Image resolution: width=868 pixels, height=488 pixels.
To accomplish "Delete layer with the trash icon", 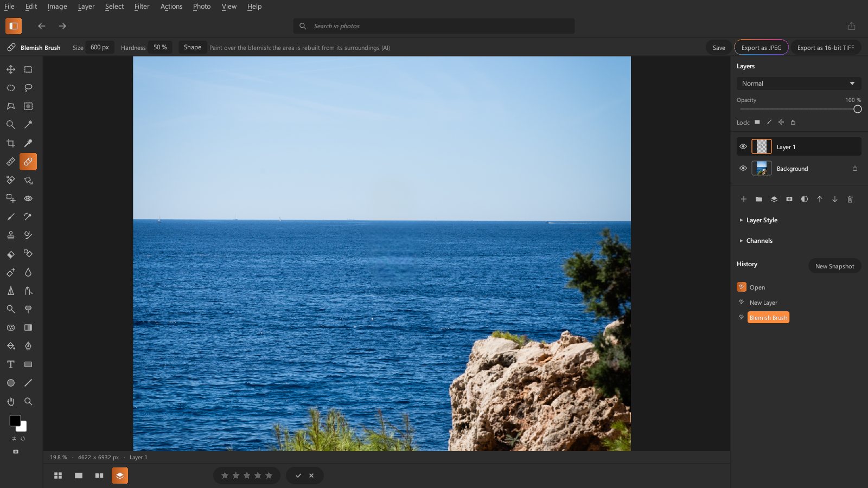I will 850,199.
